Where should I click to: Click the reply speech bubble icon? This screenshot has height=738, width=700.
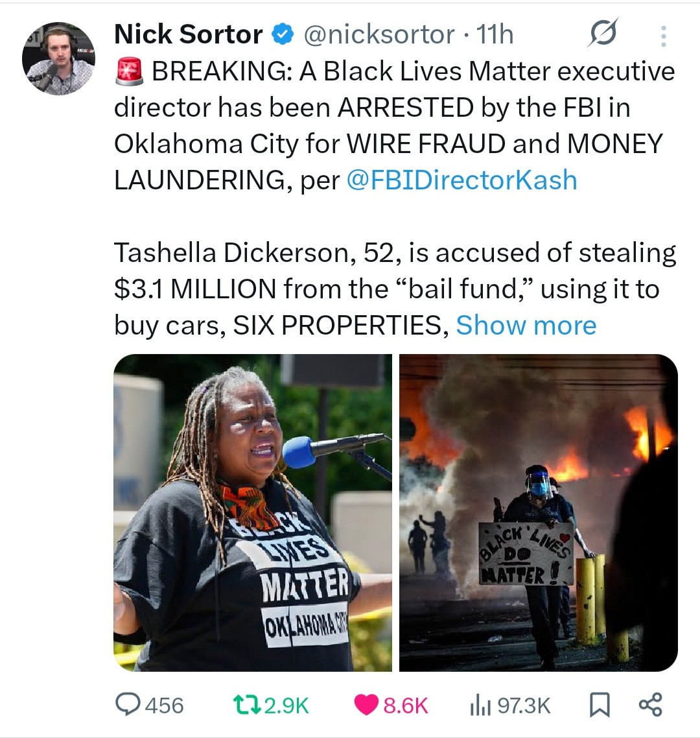128,705
